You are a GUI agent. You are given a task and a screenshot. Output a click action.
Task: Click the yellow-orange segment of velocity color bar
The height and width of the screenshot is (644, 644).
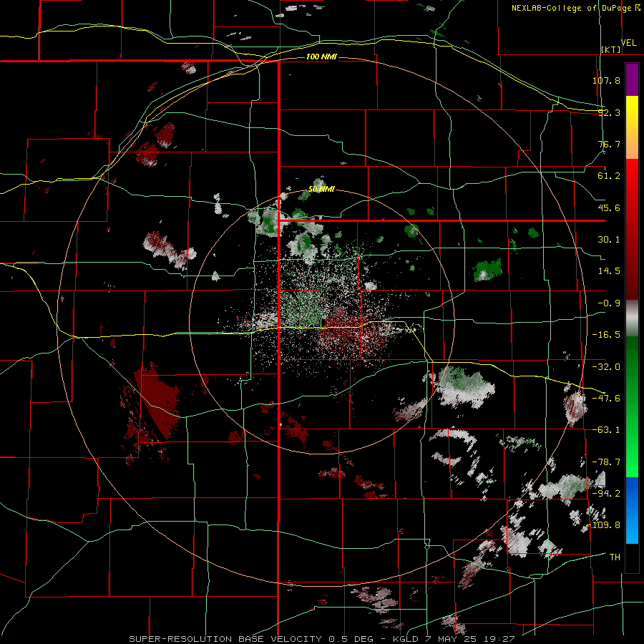(632, 127)
